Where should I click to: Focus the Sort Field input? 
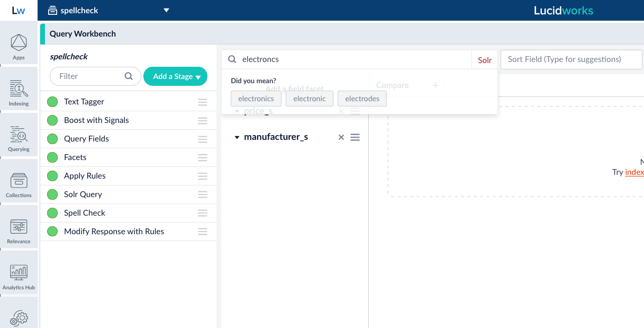571,59
